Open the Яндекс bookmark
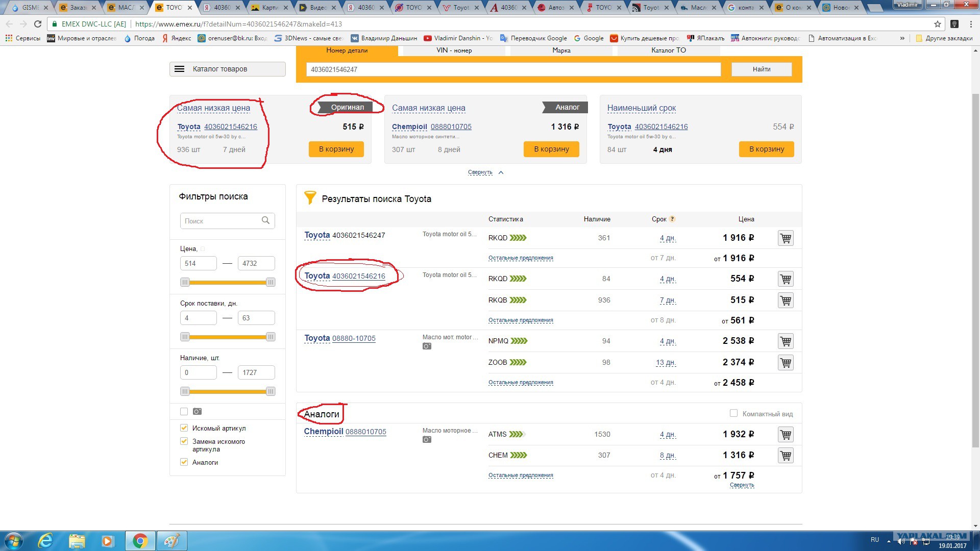This screenshot has height=551, width=980. tap(177, 38)
